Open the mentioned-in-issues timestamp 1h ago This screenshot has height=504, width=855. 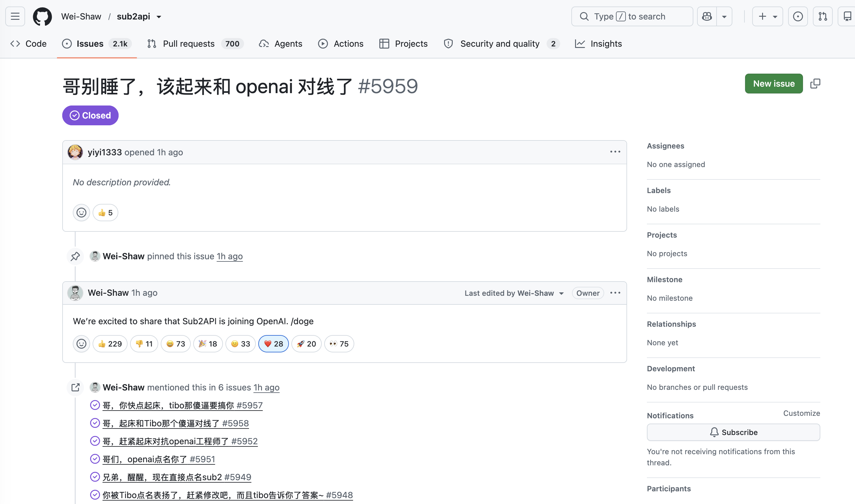pos(266,387)
